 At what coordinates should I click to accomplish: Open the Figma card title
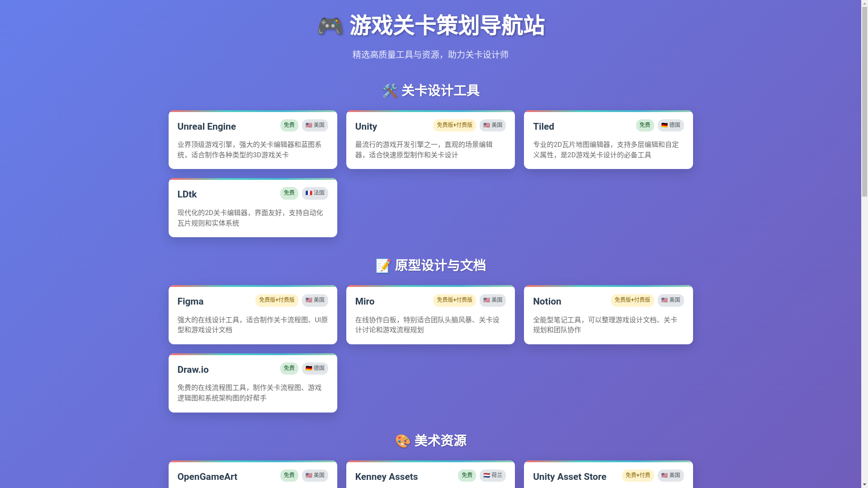pyautogui.click(x=190, y=301)
